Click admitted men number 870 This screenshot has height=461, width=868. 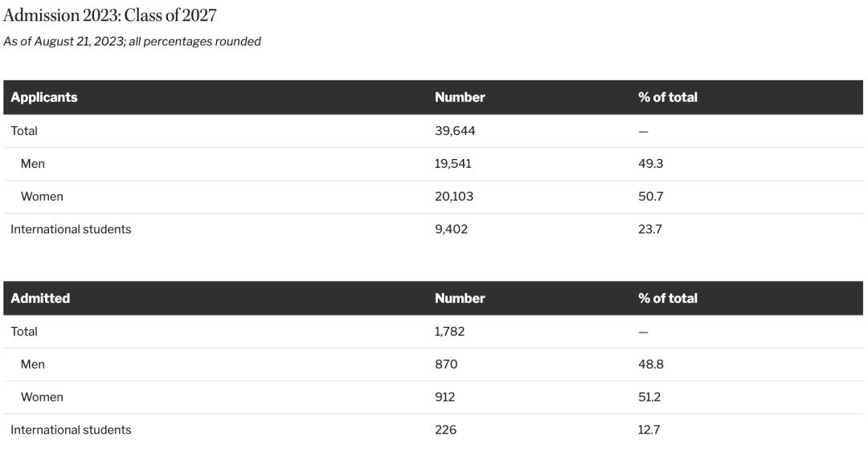click(x=446, y=364)
